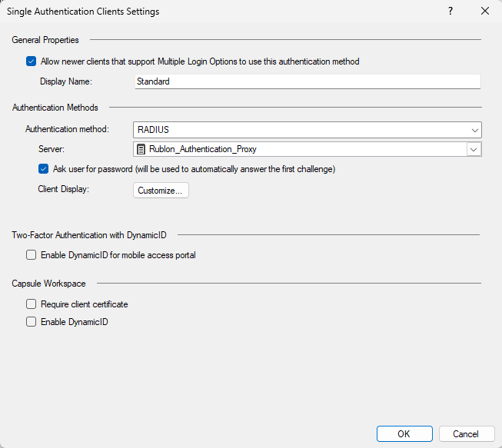Click in the Display Name text field

point(306,81)
